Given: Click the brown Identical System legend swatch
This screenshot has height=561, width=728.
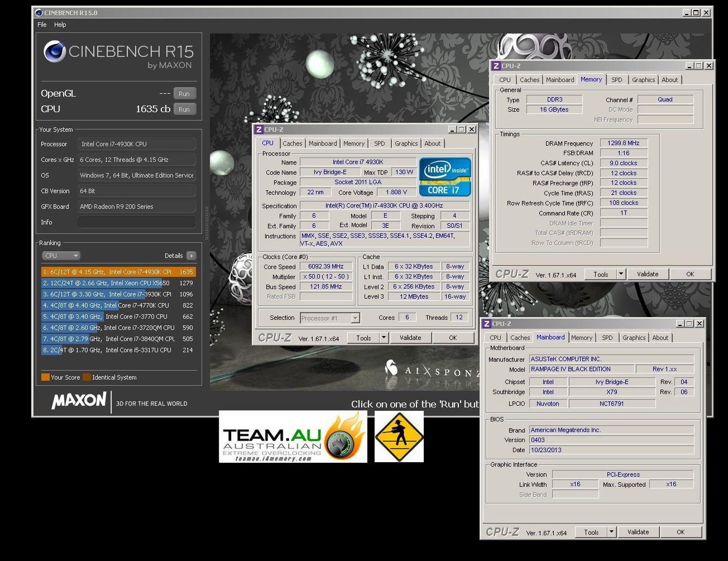Looking at the screenshot, I should pos(87,377).
